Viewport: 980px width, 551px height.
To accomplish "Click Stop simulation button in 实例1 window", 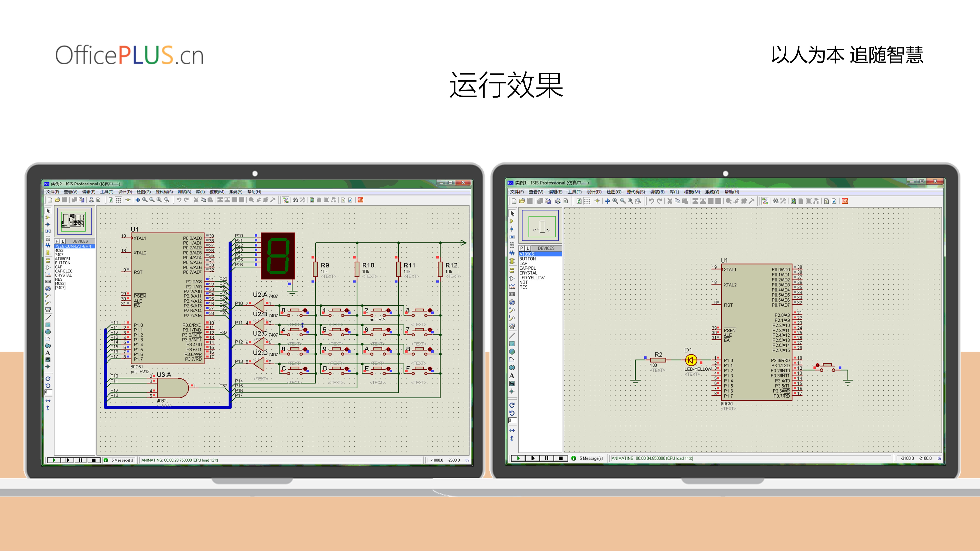I will [x=561, y=458].
